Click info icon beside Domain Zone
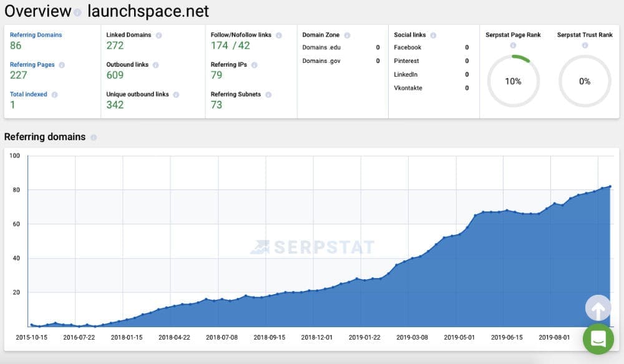This screenshot has width=624, height=364. click(347, 36)
